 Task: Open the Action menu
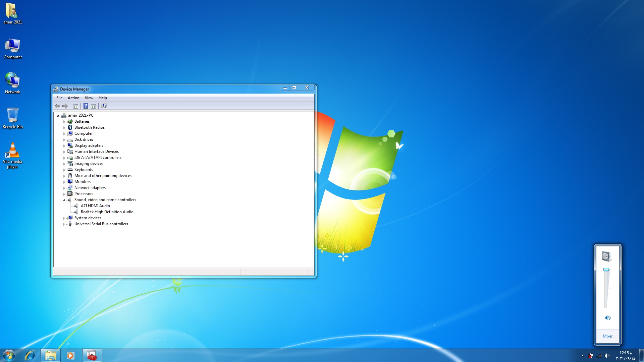click(x=73, y=98)
